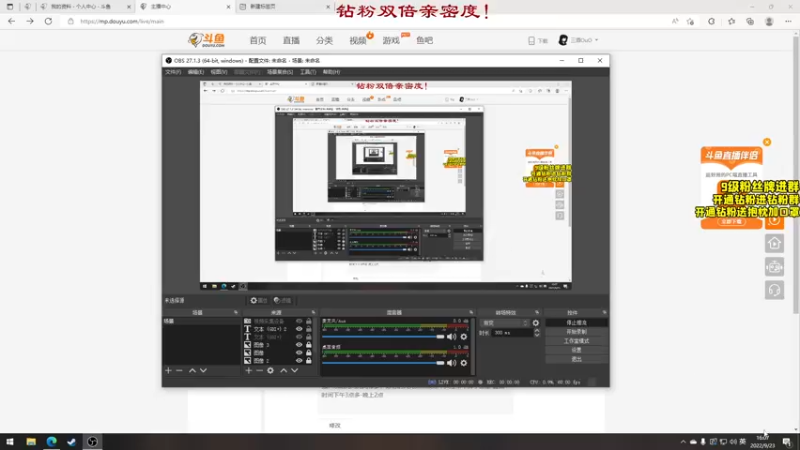Toggle visibility of the 图像 3 source

(x=299, y=345)
